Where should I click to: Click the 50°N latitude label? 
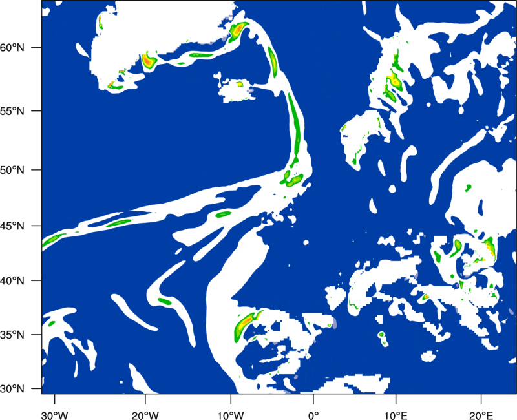12,170
